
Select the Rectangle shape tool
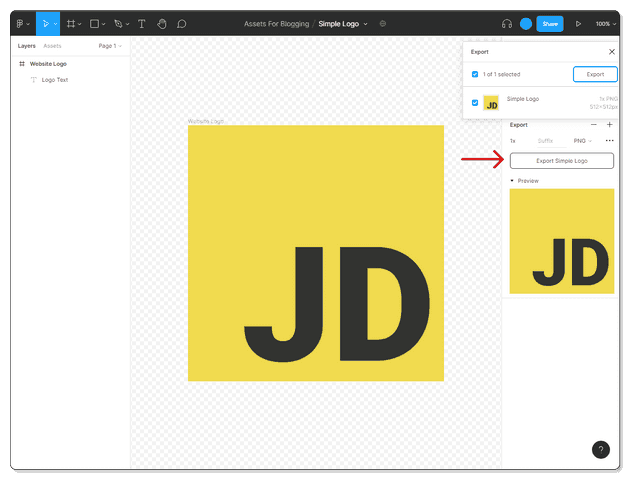click(x=94, y=24)
